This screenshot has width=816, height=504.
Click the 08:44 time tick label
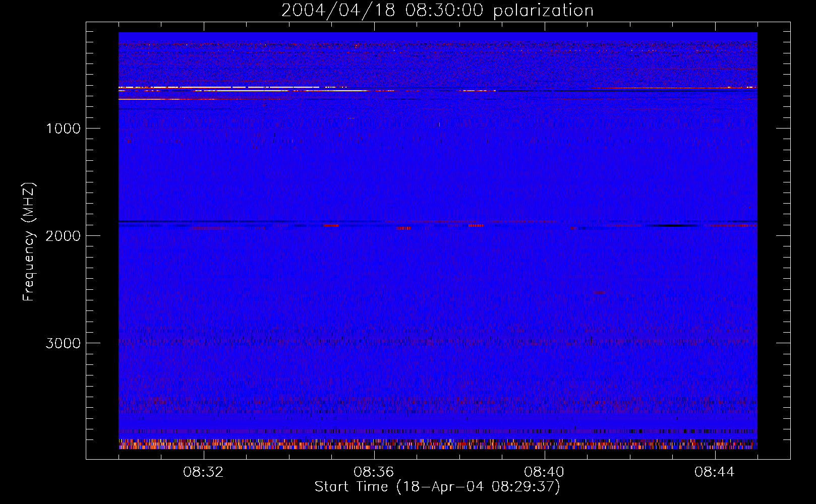715,472
